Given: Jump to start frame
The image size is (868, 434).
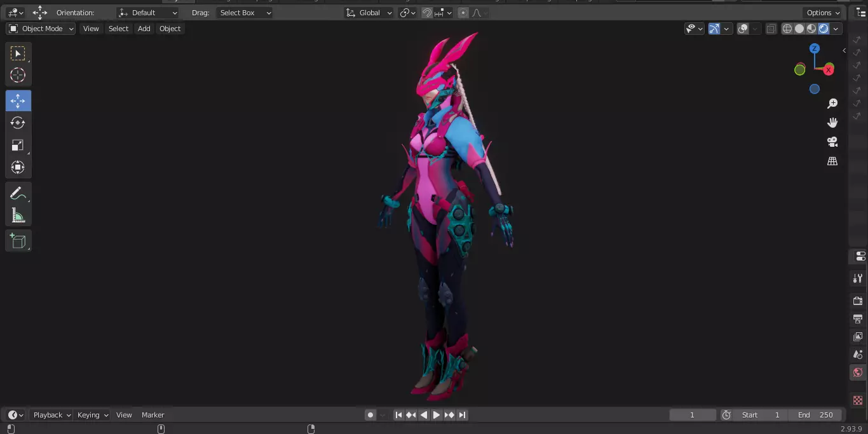Looking at the screenshot, I should [x=398, y=415].
